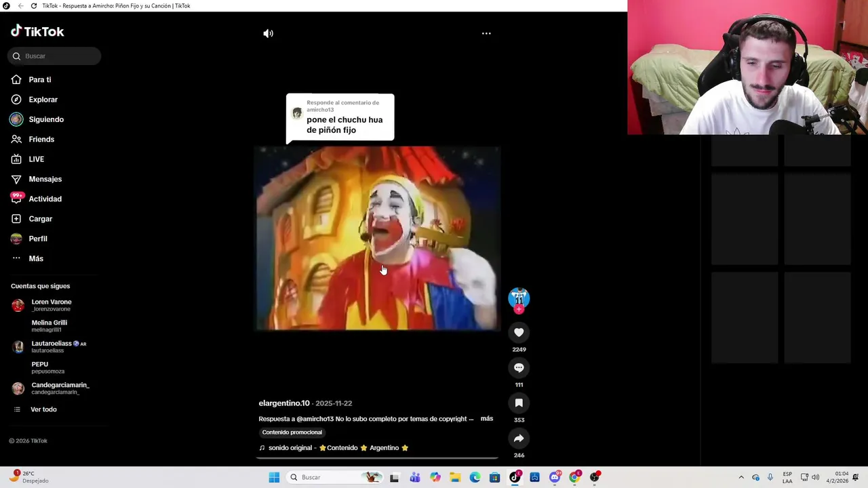Open Lautaroeliass followed account
The height and width of the screenshot is (488, 868).
51,346
